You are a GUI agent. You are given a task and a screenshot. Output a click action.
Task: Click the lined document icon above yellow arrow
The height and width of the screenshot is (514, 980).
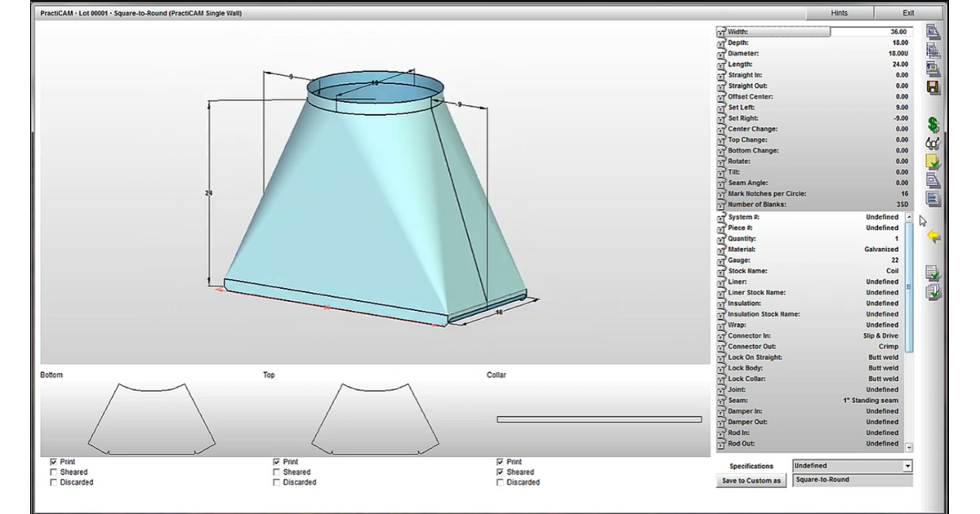pos(933,198)
